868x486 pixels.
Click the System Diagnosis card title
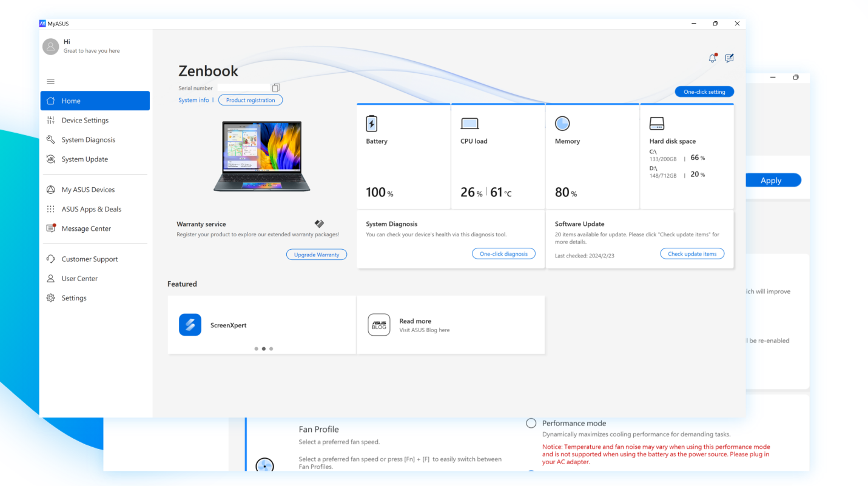coord(392,224)
